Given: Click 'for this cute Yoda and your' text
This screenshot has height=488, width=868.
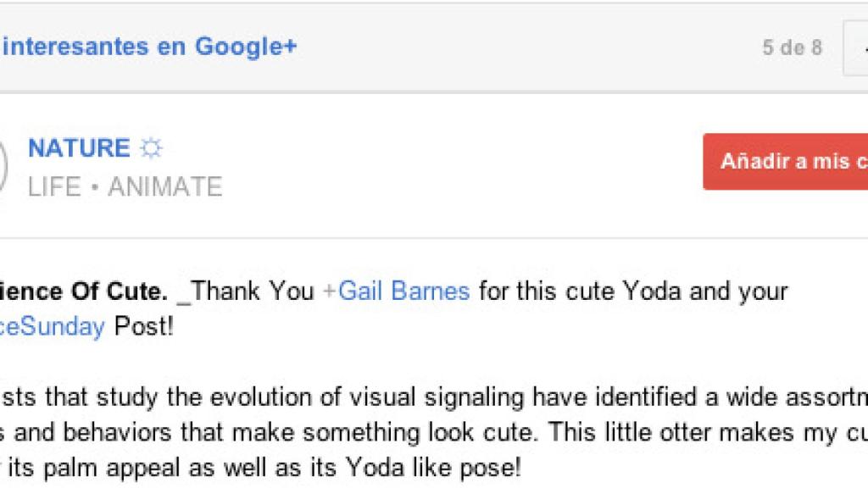Looking at the screenshot, I should [x=633, y=292].
